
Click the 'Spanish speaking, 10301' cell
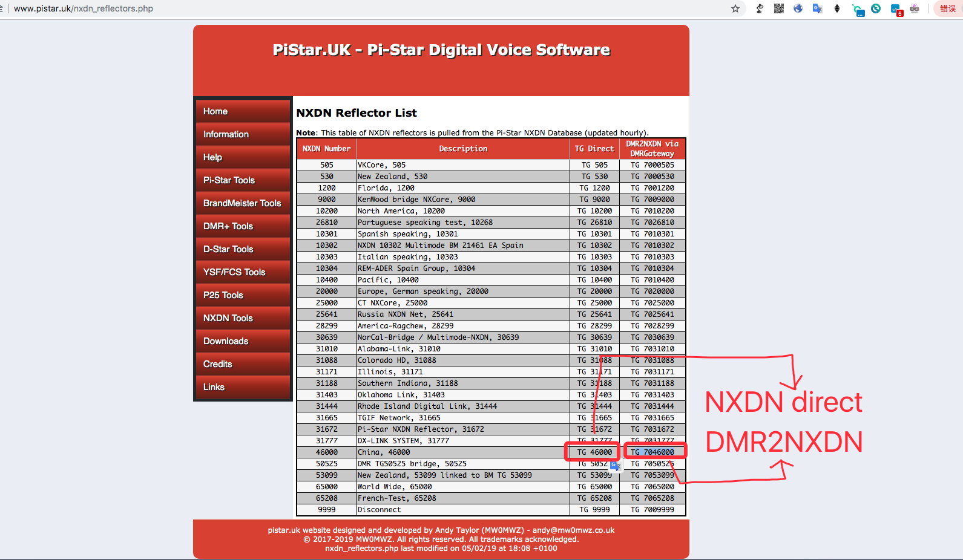click(463, 234)
